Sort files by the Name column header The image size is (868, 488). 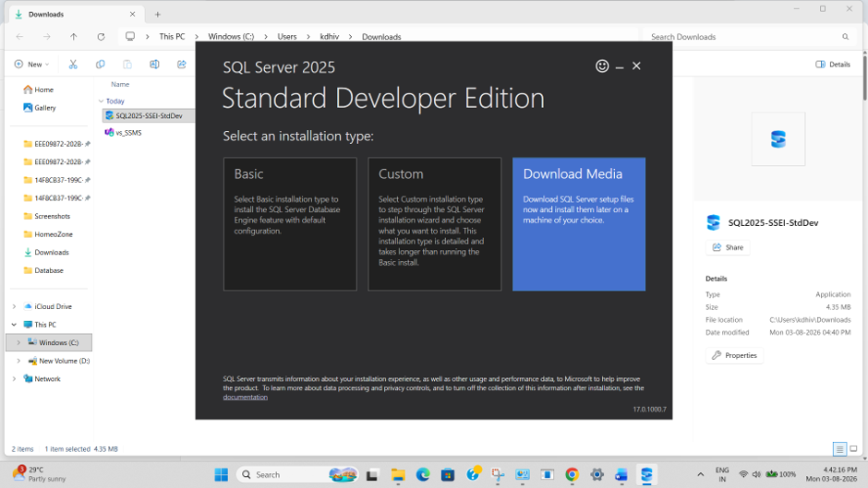[120, 85]
